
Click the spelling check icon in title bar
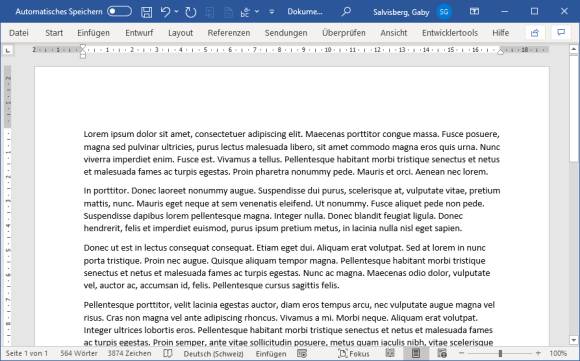coord(245,12)
